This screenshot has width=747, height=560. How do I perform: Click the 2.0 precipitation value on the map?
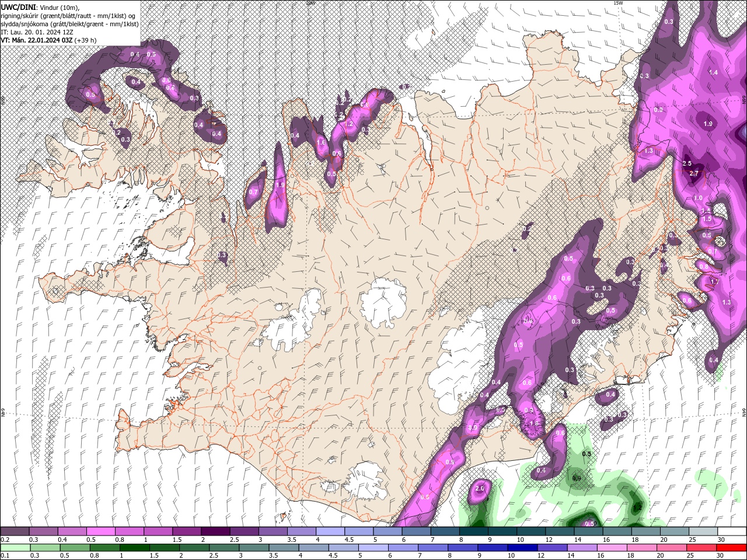pyautogui.click(x=480, y=488)
